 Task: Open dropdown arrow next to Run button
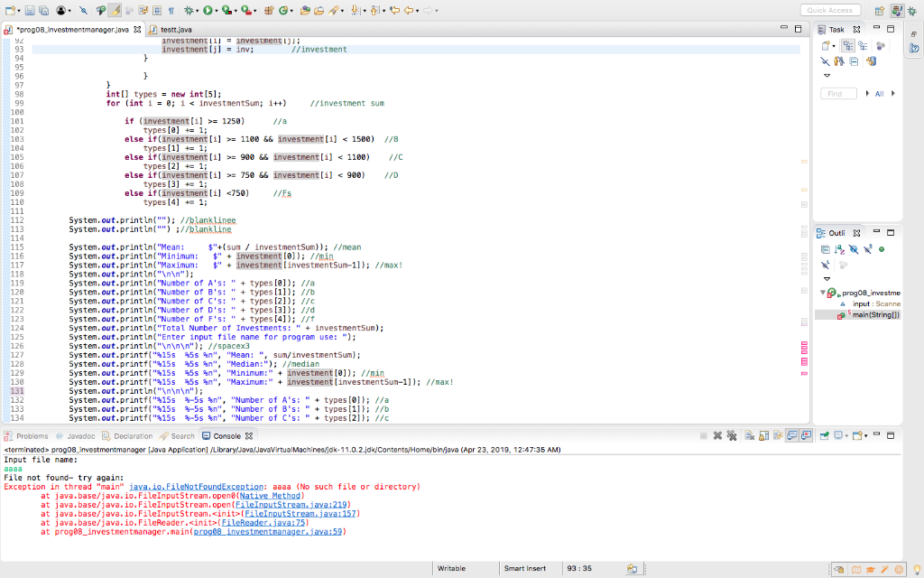[x=217, y=11]
